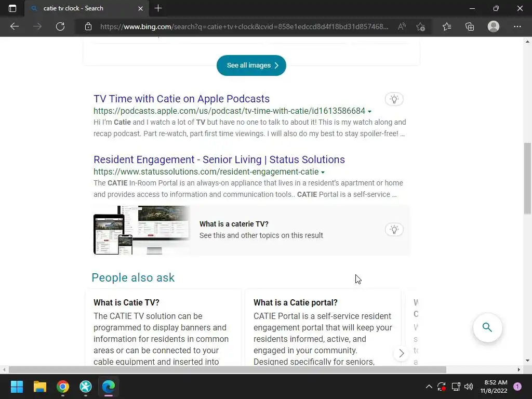The image size is (532, 399).
Task: Go back to the previous page
Action: 14,26
